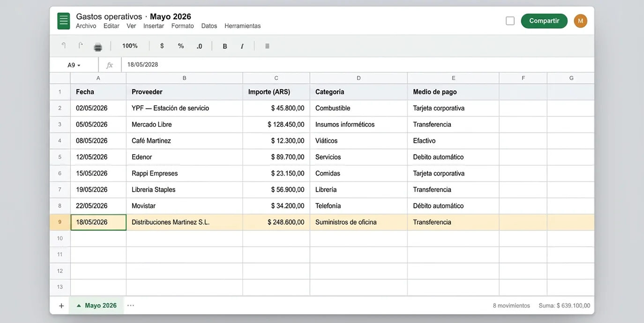Click the formula bar showing 18/05/2028

[x=358, y=65]
